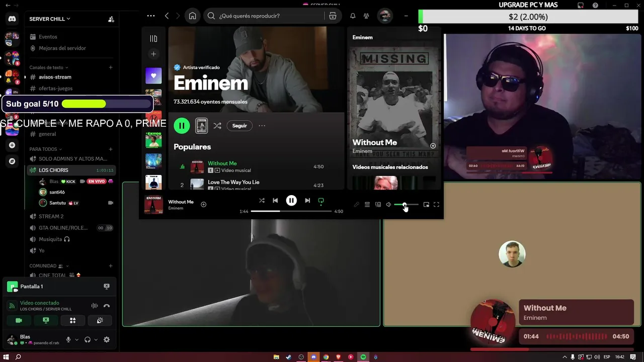The image size is (644, 362).
Task: Open Discord activities launcher
Action: (x=73, y=320)
